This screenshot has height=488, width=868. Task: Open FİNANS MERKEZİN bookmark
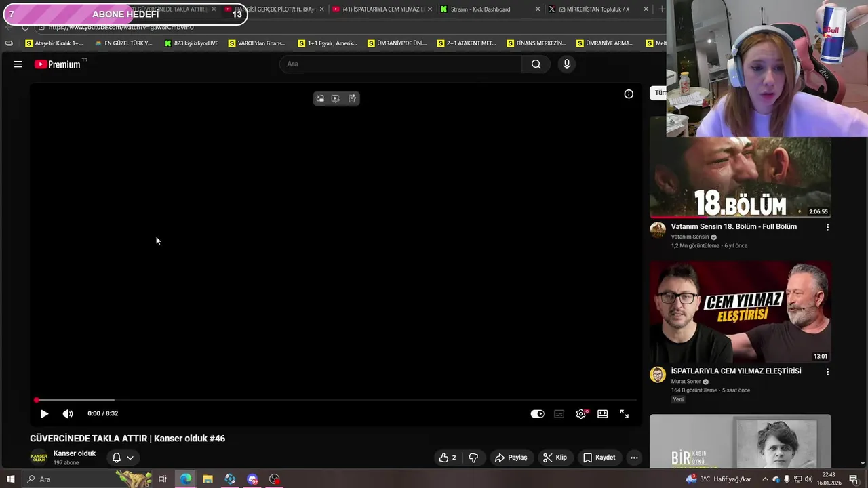click(x=536, y=43)
